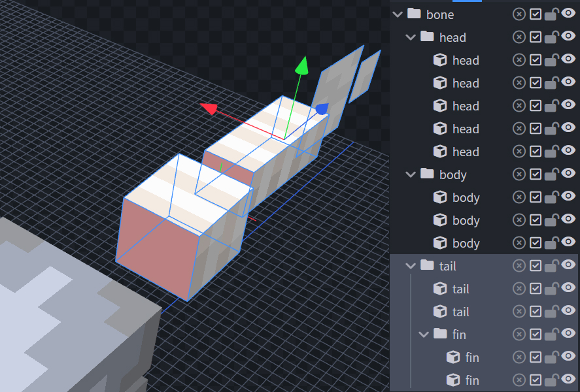580x392 pixels.
Task: Select the 'fin' group folder label
Action: pos(459,335)
